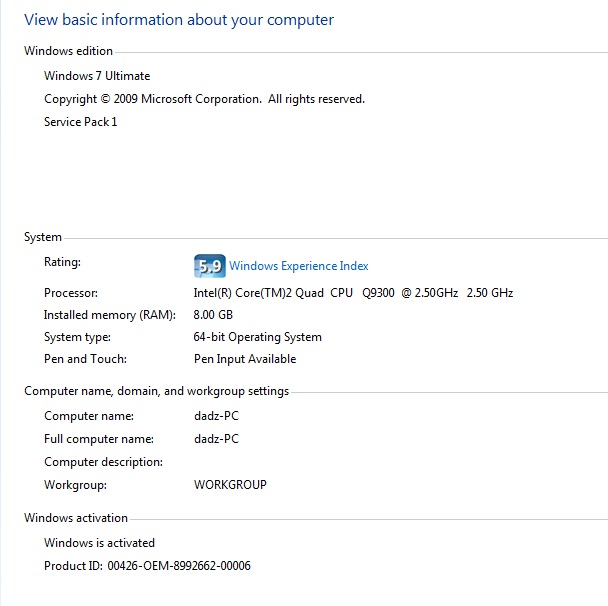Viewport: 608px width, 606px height.
Task: Click the 'Windows activation' section header
Action: click(x=76, y=518)
